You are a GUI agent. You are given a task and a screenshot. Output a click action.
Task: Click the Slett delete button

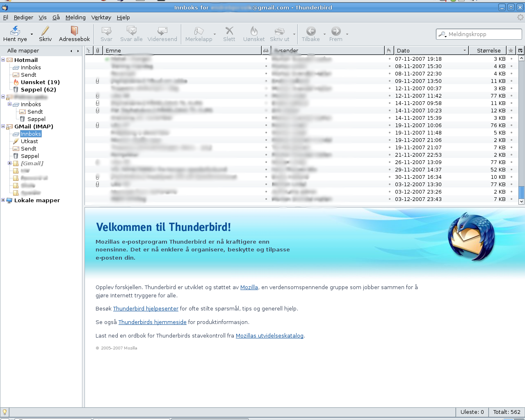click(229, 34)
